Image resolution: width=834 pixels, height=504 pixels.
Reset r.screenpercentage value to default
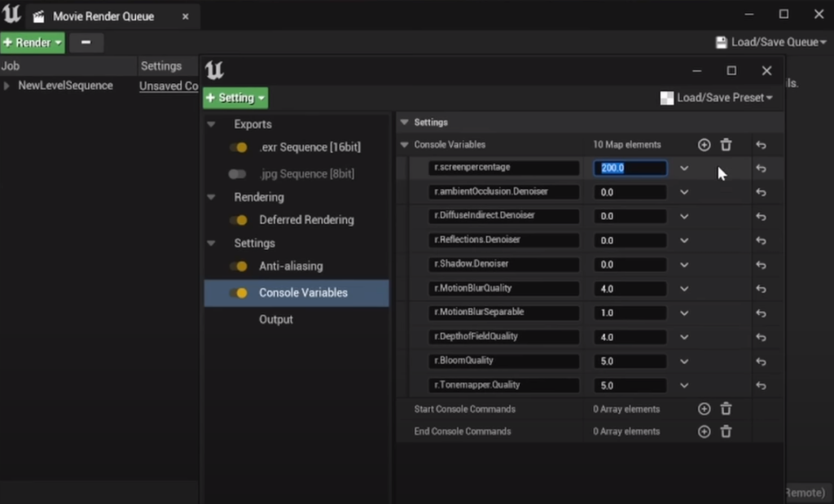tap(761, 169)
